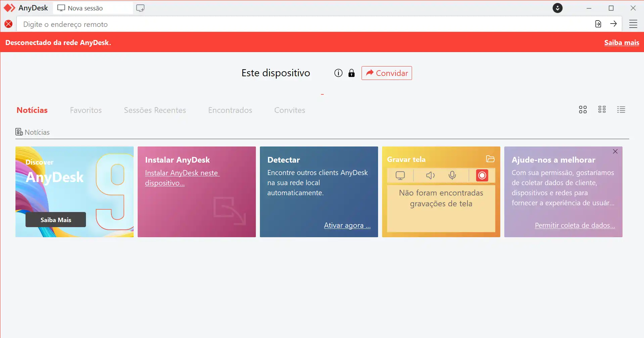Click the install arrow icon on Instalar card
This screenshot has width=644, height=338.
230,211
